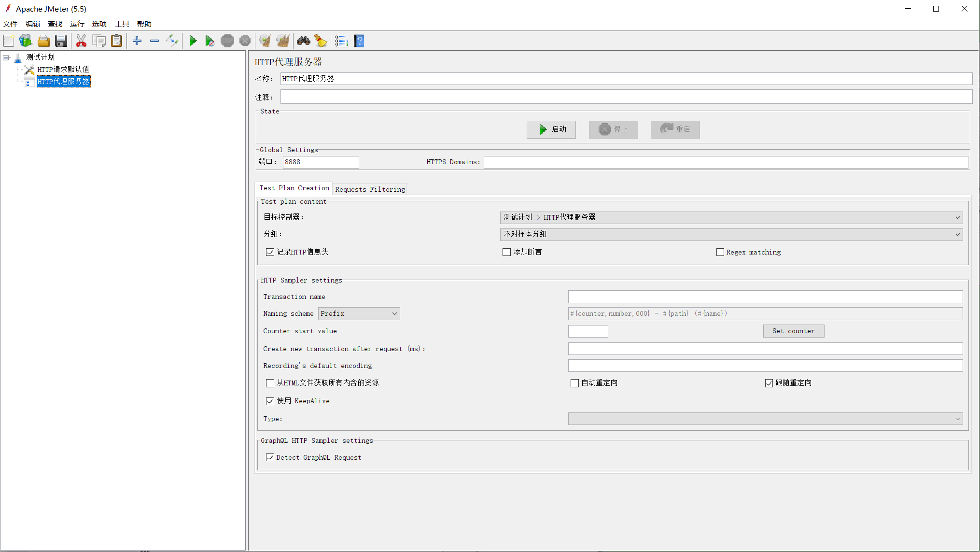Click the New test plan toolbar icon
The height and width of the screenshot is (552, 980).
tap(9, 41)
